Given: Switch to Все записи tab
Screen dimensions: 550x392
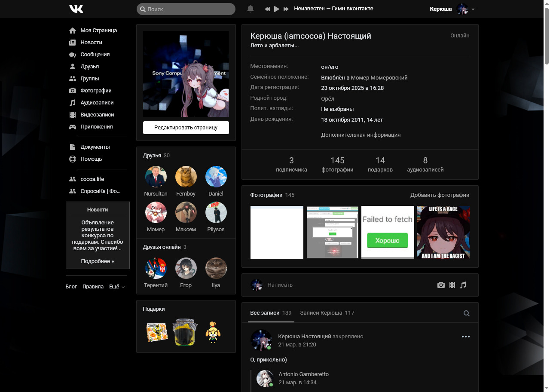Looking at the screenshot, I should click(271, 313).
